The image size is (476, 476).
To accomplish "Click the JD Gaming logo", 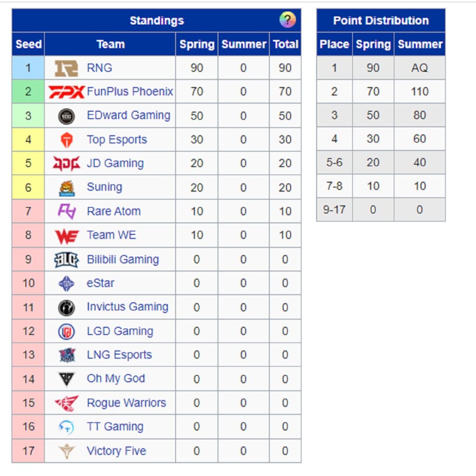I will [x=66, y=164].
